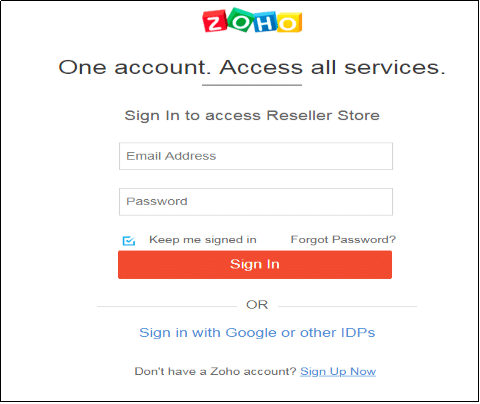Screen dimensions: 480x404
Task: Click the red Sign In button
Action: (255, 265)
